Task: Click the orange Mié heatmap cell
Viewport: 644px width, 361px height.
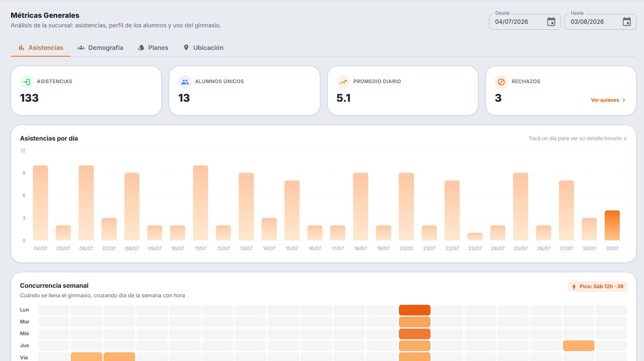Action: tap(415, 334)
